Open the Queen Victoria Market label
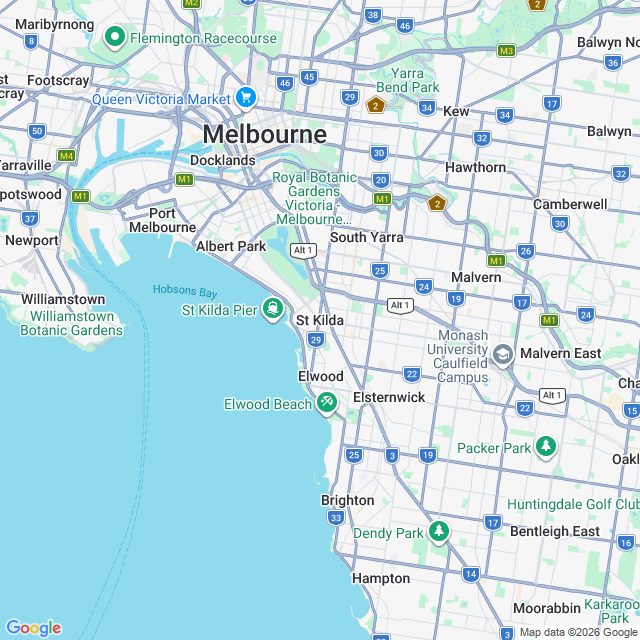The image size is (640, 640). click(161, 99)
